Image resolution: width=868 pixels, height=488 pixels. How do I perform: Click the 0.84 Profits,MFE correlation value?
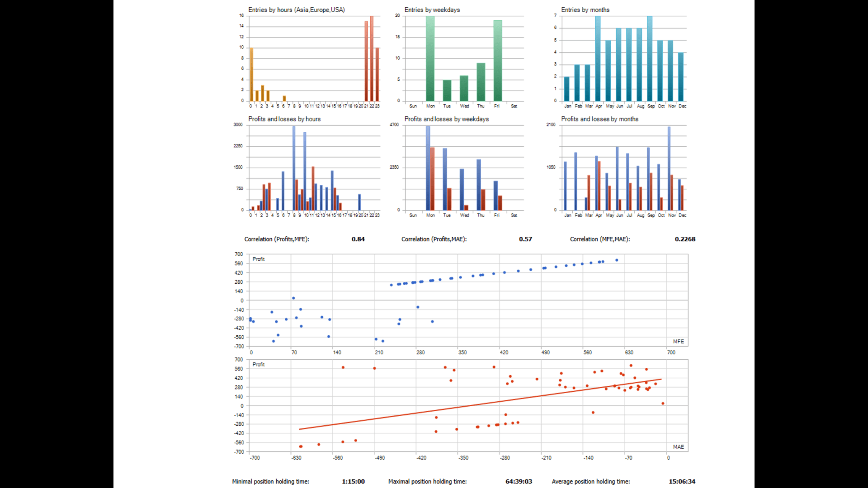[x=358, y=239]
